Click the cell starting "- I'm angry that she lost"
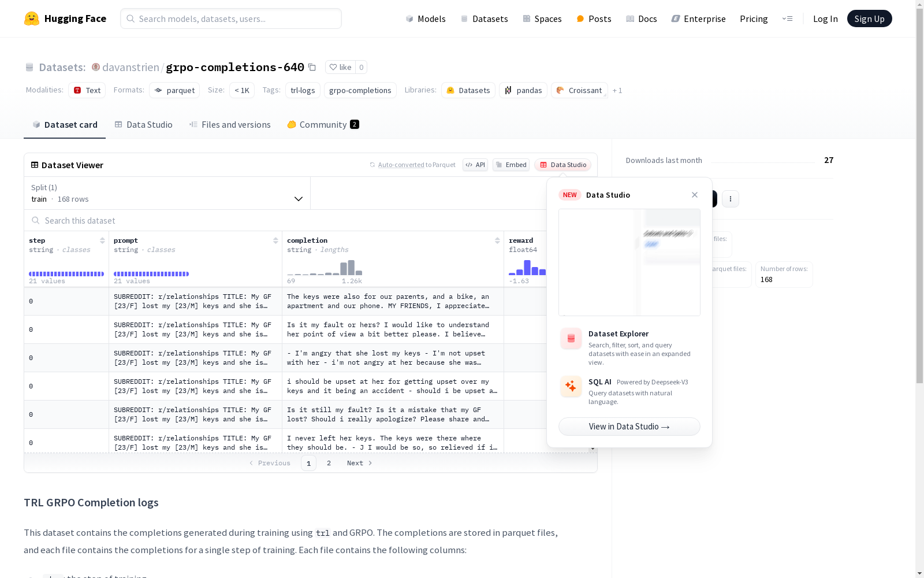This screenshot has width=924, height=578. (393, 358)
